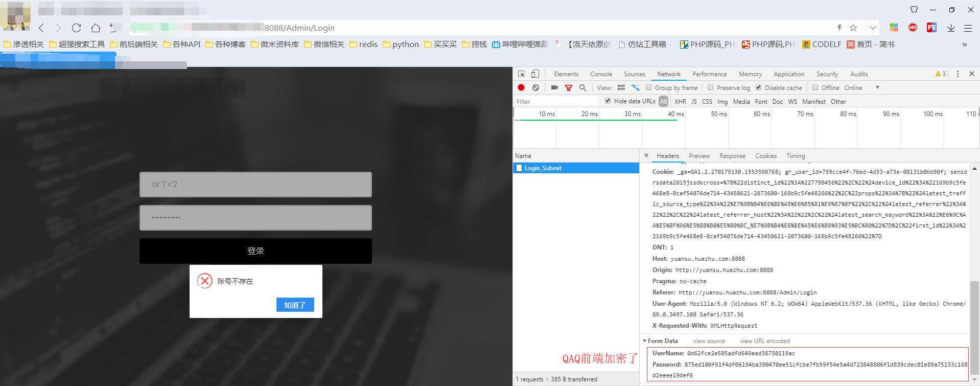
Task: Enable the Preserve log checkbox
Action: tap(710, 87)
